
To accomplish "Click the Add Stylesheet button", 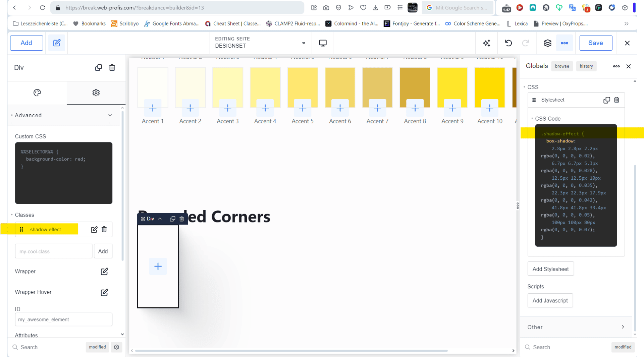I will tap(550, 269).
